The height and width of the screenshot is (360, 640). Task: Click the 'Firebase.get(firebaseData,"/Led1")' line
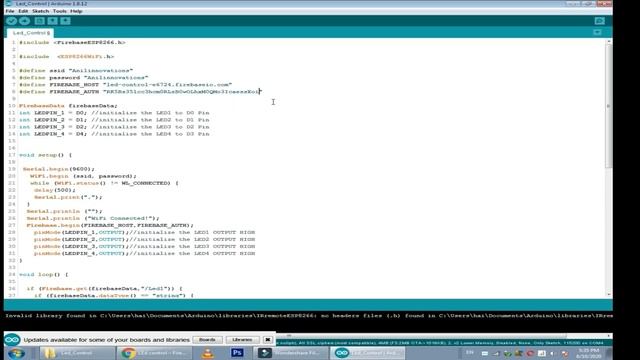coord(104,289)
